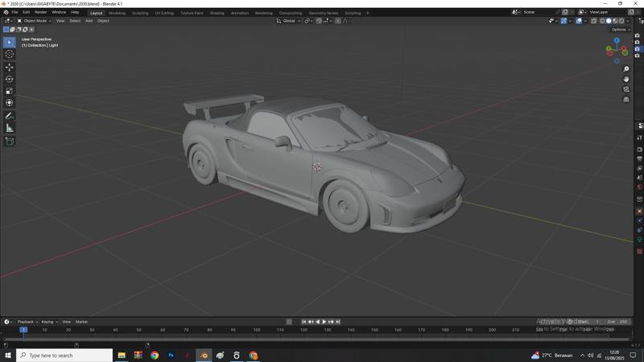Viewport: 644px width, 362px height.
Task: Choose the Rotate tool
Action: click(9, 79)
